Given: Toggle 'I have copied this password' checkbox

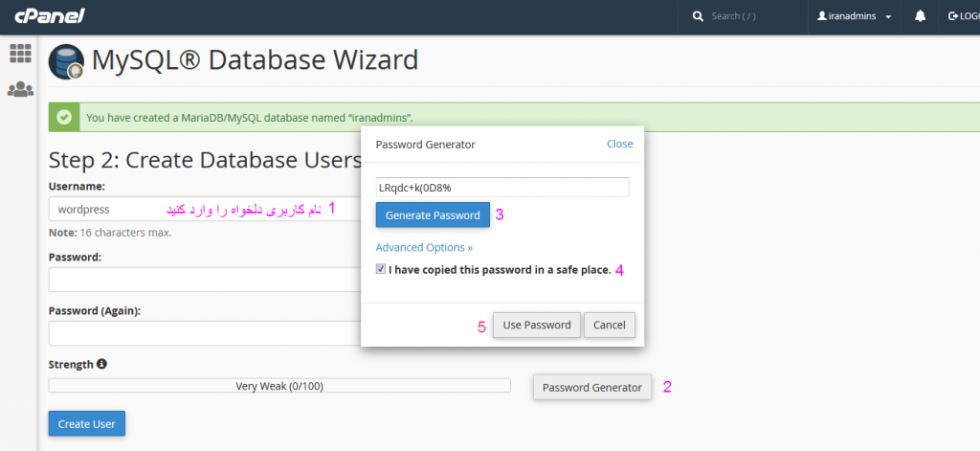Looking at the screenshot, I should (381, 270).
